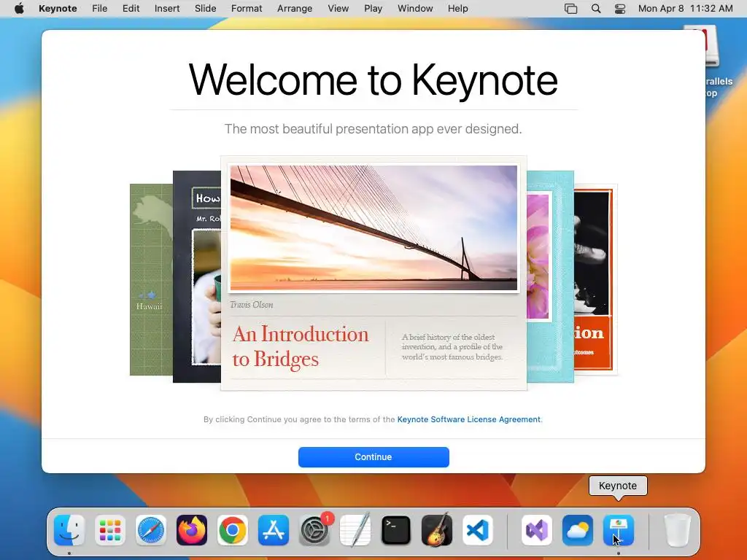Launch Terminal from the Dock
The image size is (747, 560).
coord(396,530)
